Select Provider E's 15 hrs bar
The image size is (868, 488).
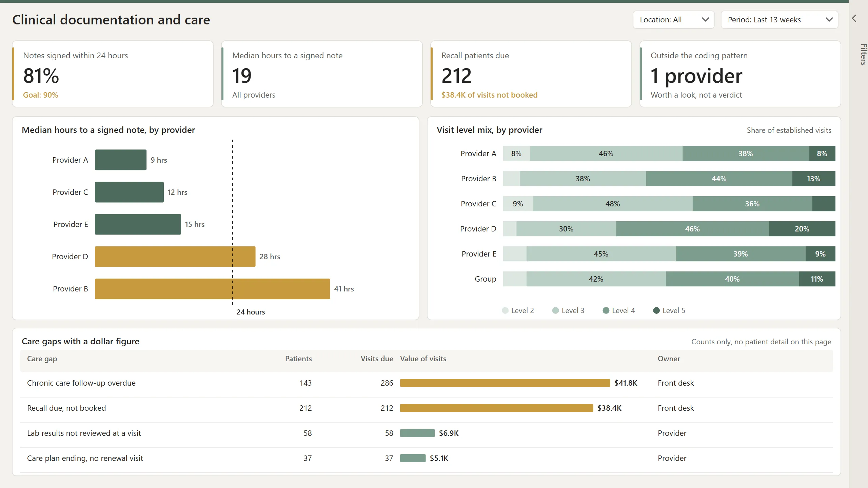(x=138, y=224)
